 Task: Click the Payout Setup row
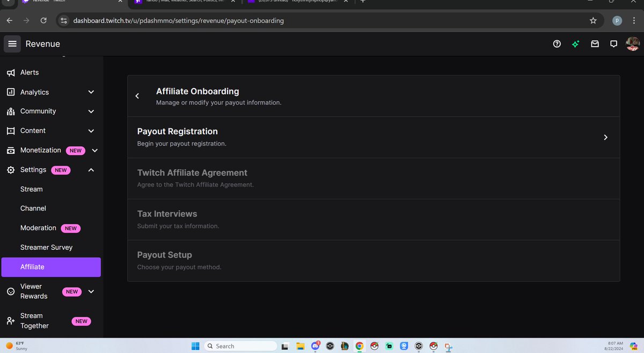click(x=374, y=261)
